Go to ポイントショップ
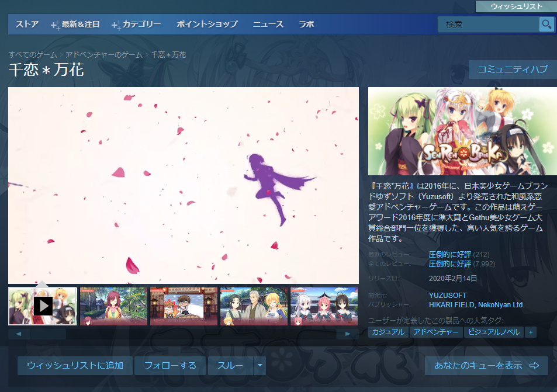 207,24
